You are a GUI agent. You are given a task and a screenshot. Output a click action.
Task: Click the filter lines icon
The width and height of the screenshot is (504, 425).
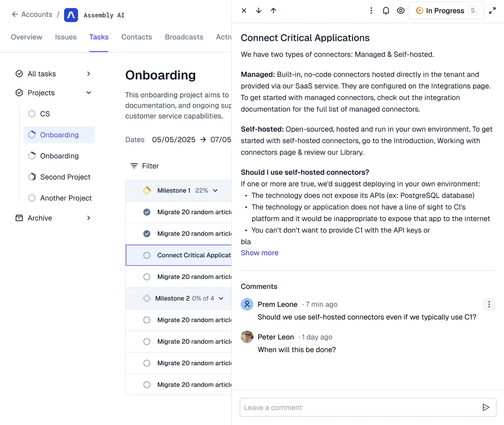134,166
